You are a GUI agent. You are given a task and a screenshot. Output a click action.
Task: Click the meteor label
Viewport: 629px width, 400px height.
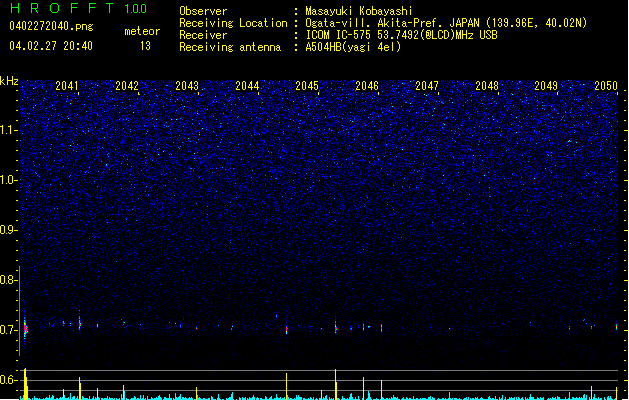142,31
